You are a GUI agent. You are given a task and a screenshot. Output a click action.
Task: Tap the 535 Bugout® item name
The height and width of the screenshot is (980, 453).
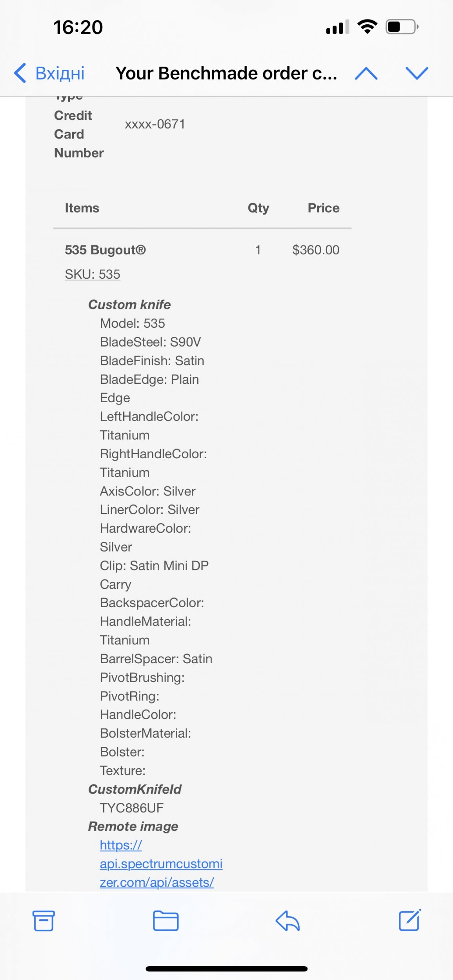[105, 250]
